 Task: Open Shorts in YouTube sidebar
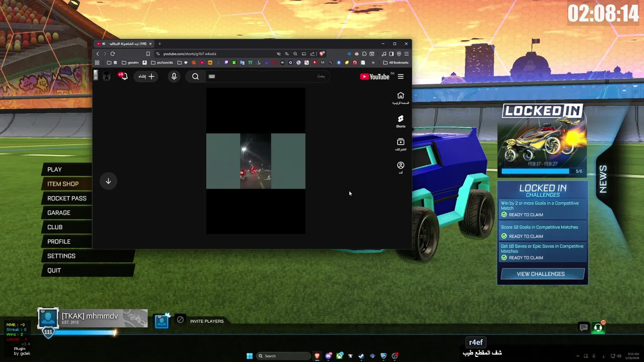(x=400, y=121)
